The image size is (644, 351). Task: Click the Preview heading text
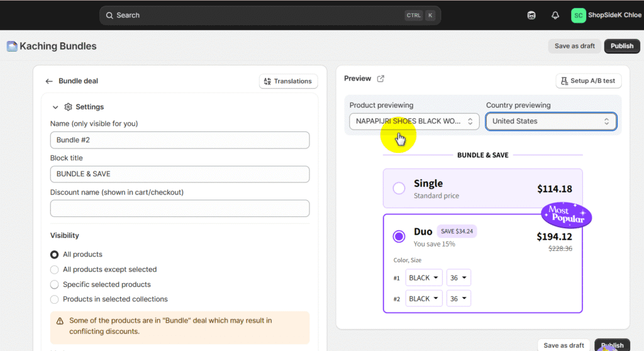click(357, 79)
